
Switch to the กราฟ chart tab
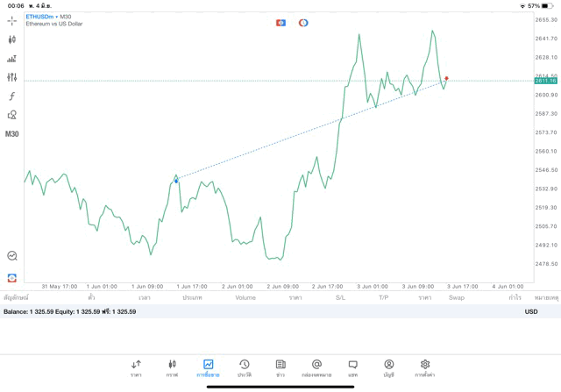pyautogui.click(x=172, y=367)
